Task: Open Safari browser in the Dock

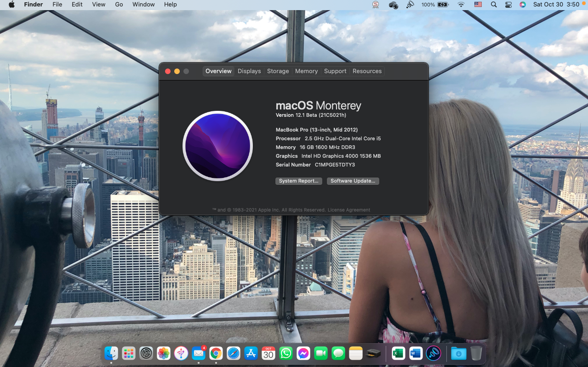Action: pyautogui.click(x=234, y=353)
